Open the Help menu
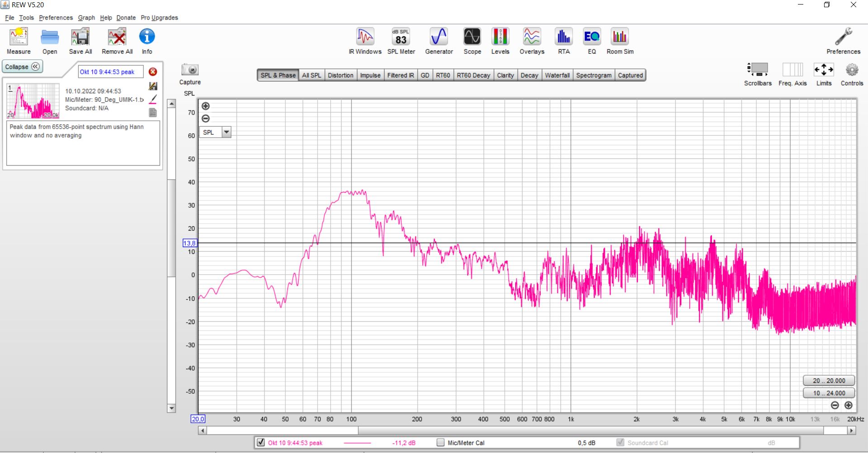The image size is (868, 453). click(106, 18)
